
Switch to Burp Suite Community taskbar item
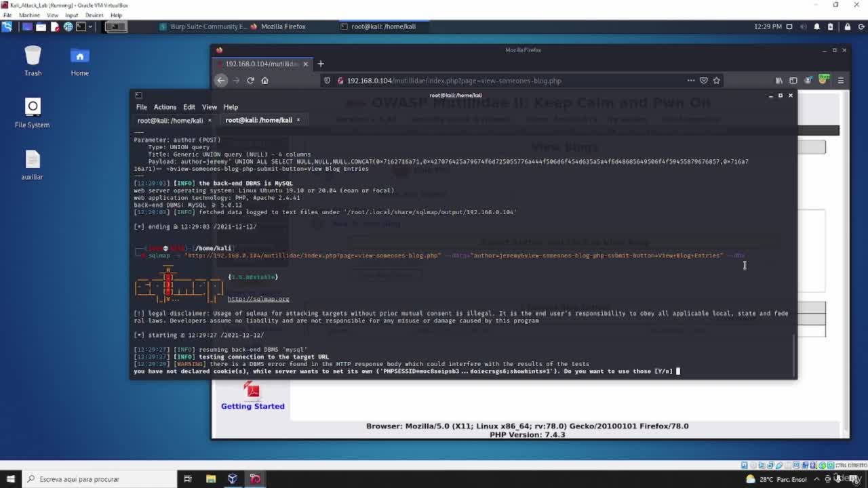(203, 26)
